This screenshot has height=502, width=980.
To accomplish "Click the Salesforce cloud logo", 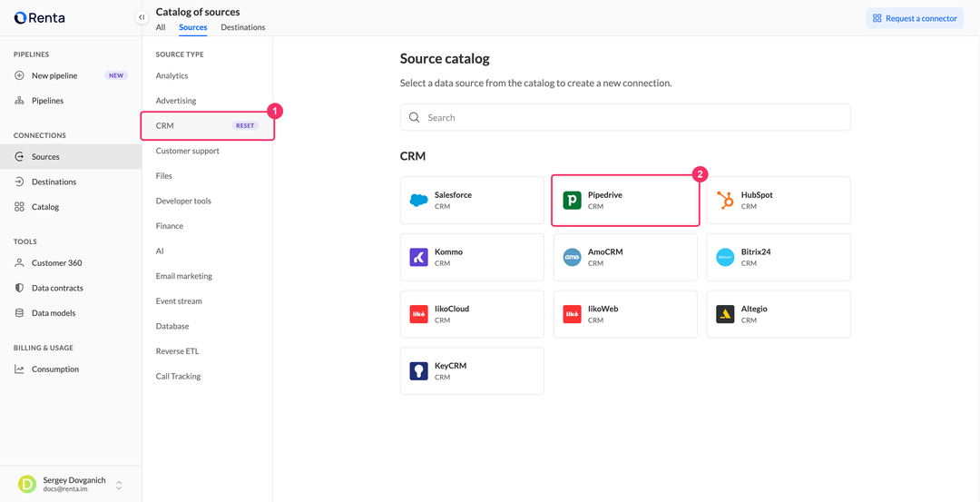I will pyautogui.click(x=418, y=200).
